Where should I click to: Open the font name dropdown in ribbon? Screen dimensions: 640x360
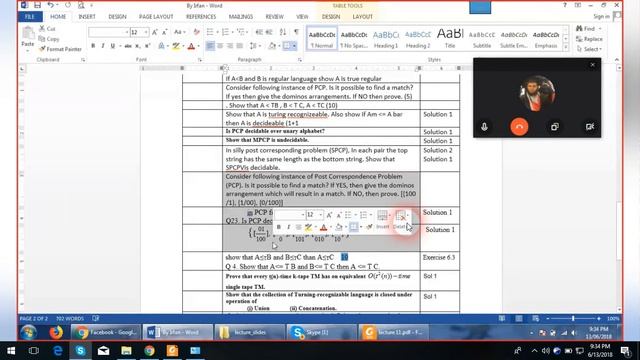pos(127,32)
